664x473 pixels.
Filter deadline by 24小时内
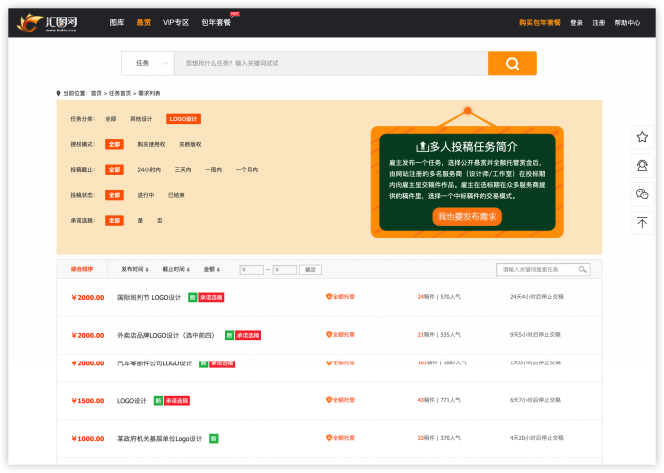[x=149, y=170]
